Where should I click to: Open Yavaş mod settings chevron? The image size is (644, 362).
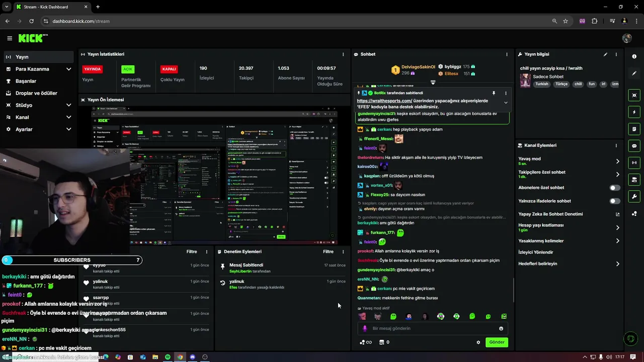617,161
